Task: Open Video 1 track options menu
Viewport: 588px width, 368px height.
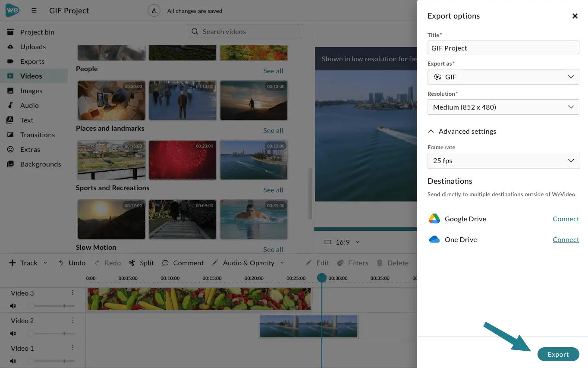Action: point(73,348)
